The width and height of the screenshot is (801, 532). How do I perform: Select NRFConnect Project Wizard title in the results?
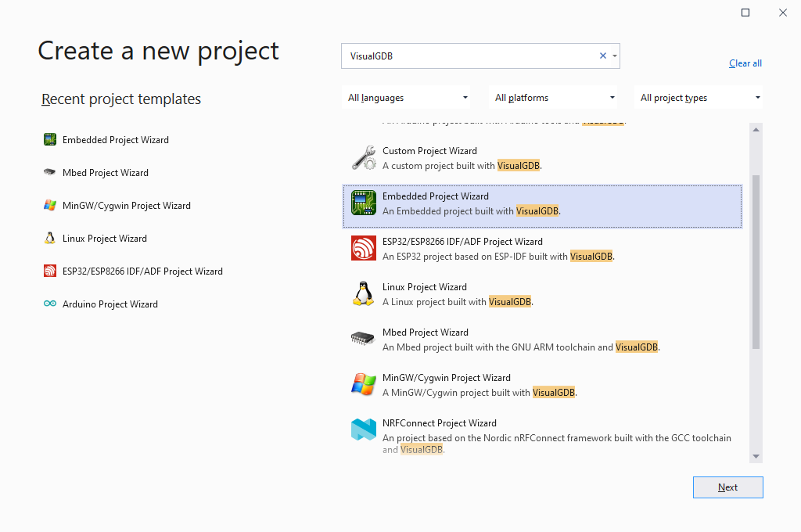click(440, 423)
